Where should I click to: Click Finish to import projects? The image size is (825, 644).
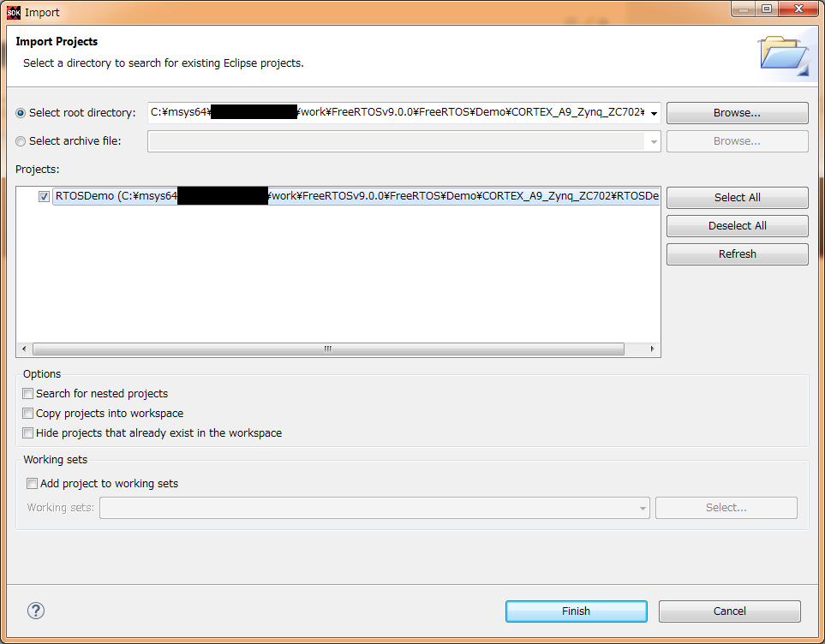[x=577, y=611]
